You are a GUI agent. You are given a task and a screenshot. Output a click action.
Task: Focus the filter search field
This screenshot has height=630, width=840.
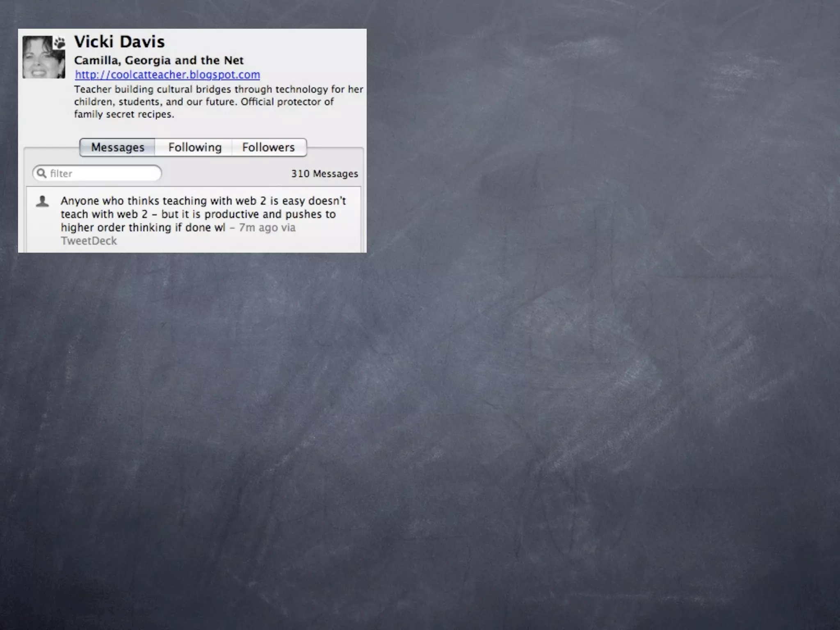pos(103,173)
